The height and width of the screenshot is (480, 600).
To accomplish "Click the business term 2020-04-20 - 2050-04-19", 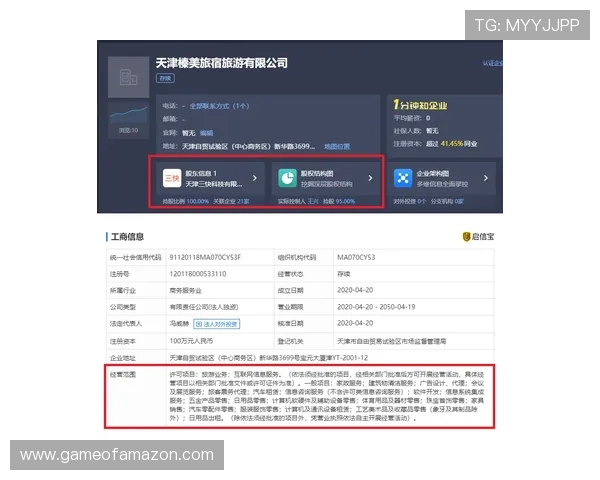I will pyautogui.click(x=376, y=307).
